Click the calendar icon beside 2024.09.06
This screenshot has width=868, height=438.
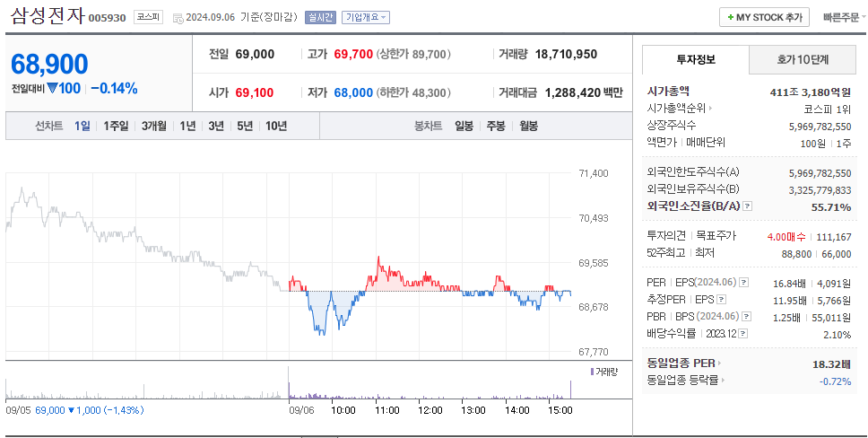pyautogui.click(x=178, y=18)
